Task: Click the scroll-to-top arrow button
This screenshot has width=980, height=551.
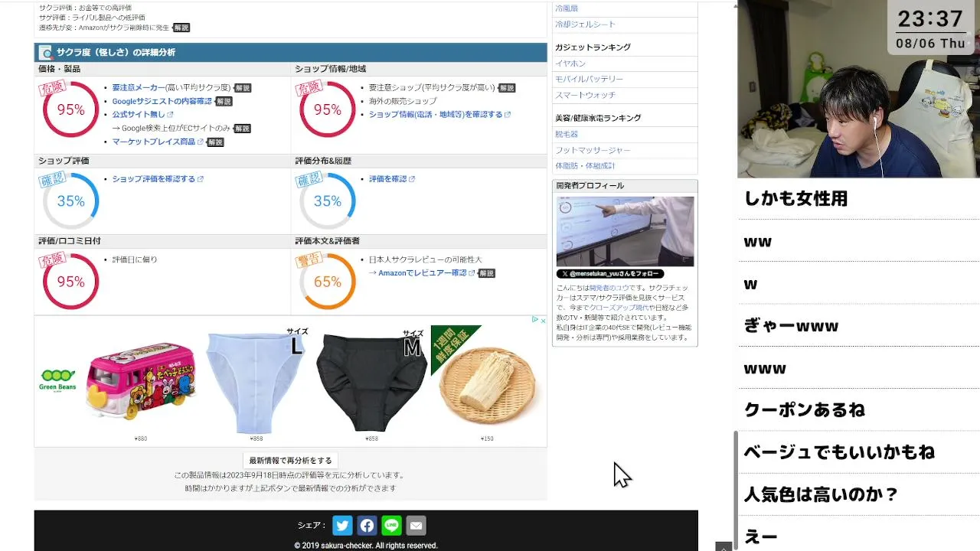Action: (724, 546)
